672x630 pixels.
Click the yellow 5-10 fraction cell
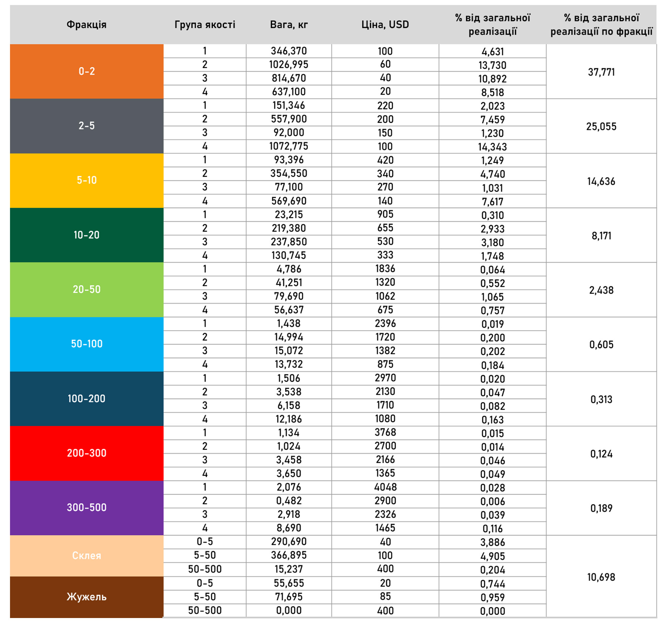pos(87,180)
